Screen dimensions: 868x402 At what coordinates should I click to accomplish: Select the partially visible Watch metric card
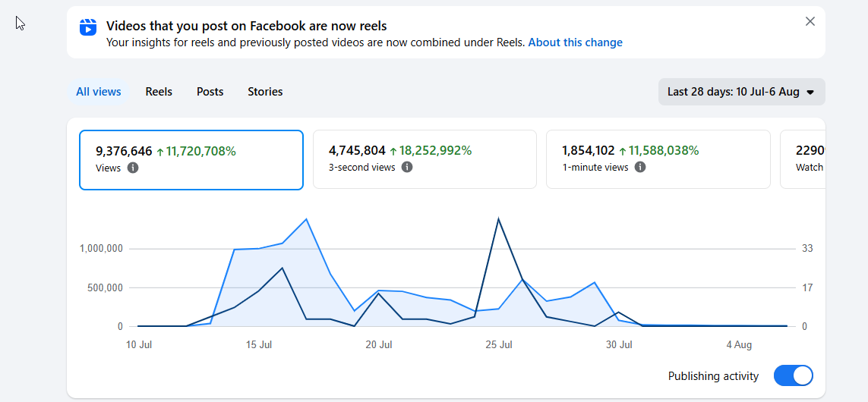pyautogui.click(x=803, y=159)
